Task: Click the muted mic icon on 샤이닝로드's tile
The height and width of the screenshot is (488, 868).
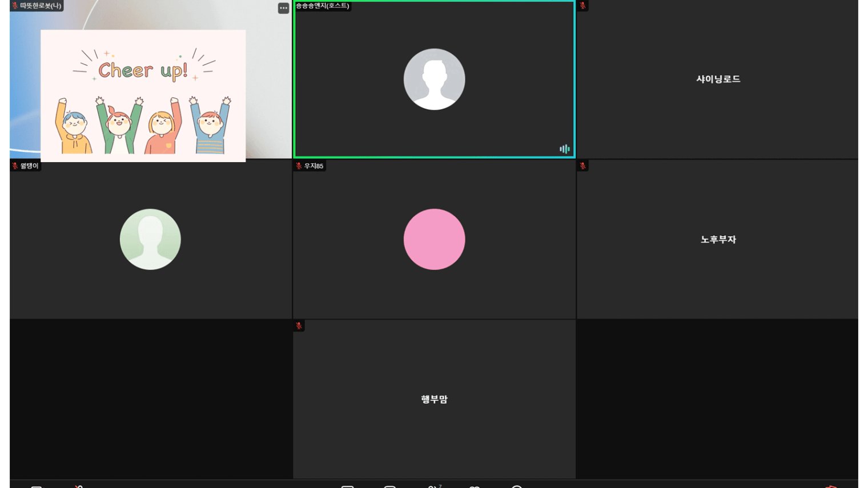Action: [x=582, y=6]
